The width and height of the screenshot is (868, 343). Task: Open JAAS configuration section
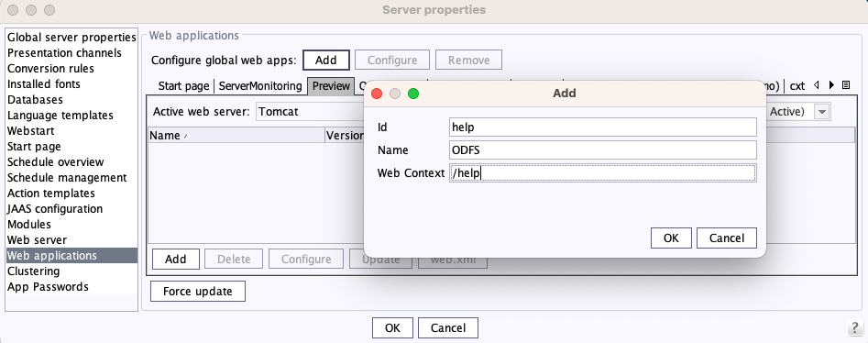(x=71, y=208)
